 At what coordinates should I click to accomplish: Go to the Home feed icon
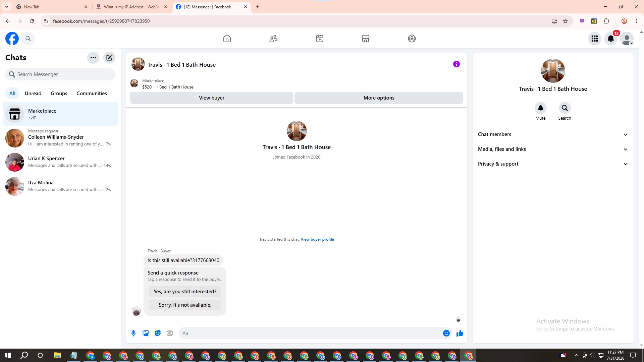click(227, 39)
